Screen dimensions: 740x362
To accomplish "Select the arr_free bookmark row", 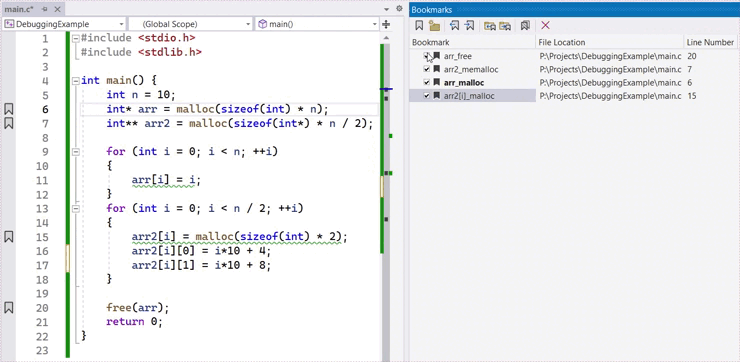I will (574, 56).
